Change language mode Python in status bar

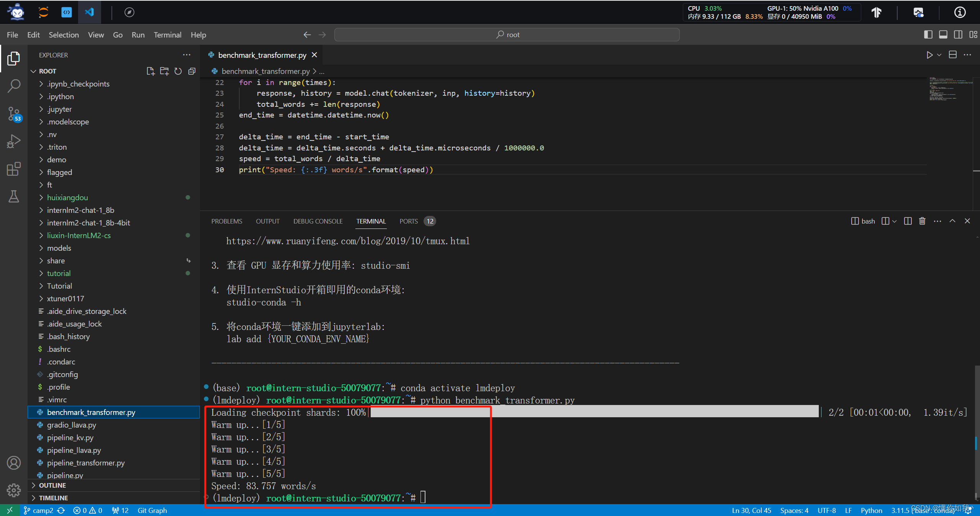[x=871, y=510]
